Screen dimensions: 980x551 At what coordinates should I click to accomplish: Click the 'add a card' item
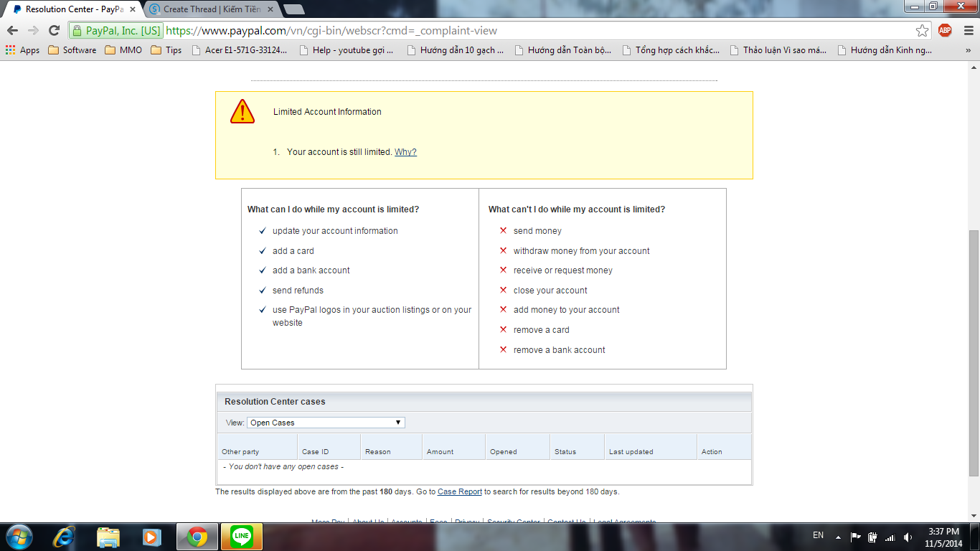click(293, 251)
